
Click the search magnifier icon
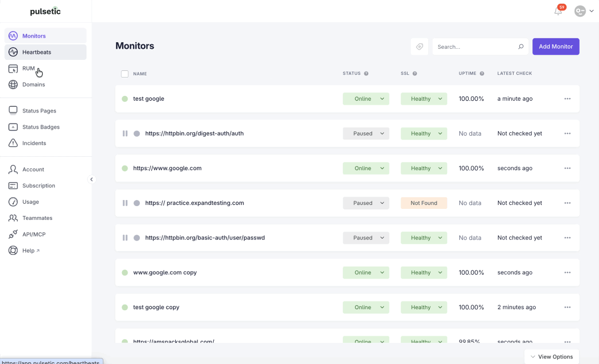pos(521,47)
